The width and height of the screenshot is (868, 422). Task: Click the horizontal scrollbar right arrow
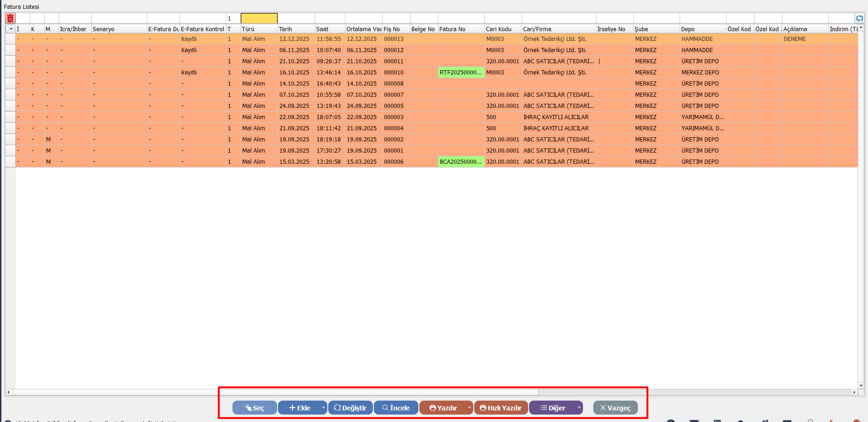pos(854,392)
